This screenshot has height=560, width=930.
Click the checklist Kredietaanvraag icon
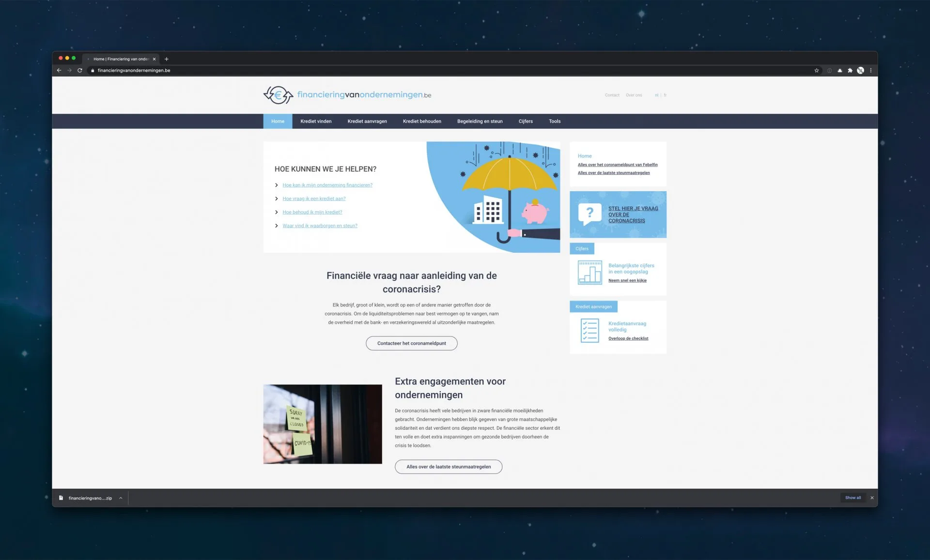589,331
